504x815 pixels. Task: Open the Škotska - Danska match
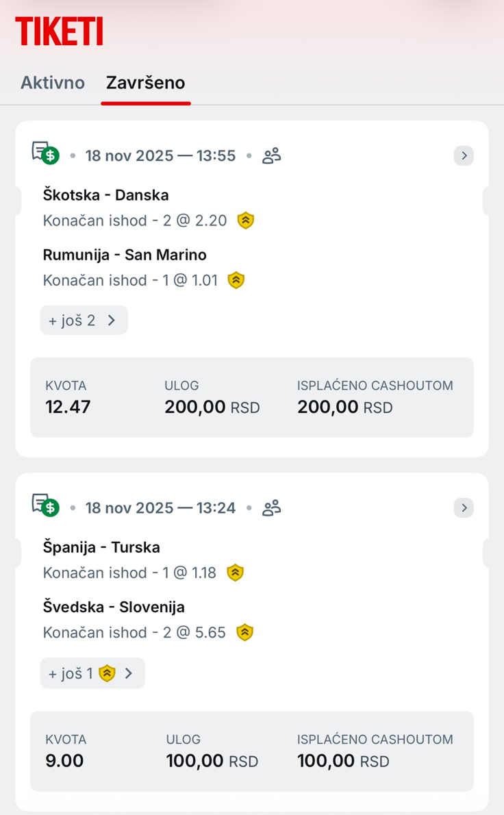105,195
